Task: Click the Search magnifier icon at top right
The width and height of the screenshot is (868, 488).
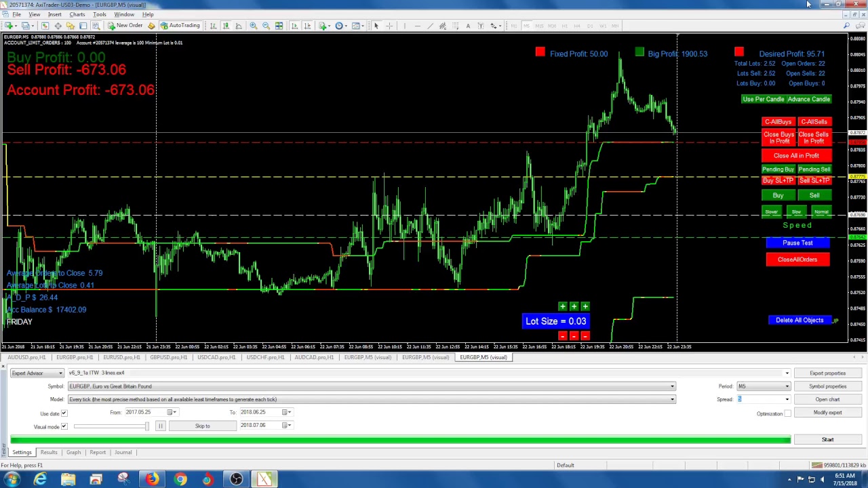Action: pyautogui.click(x=847, y=26)
